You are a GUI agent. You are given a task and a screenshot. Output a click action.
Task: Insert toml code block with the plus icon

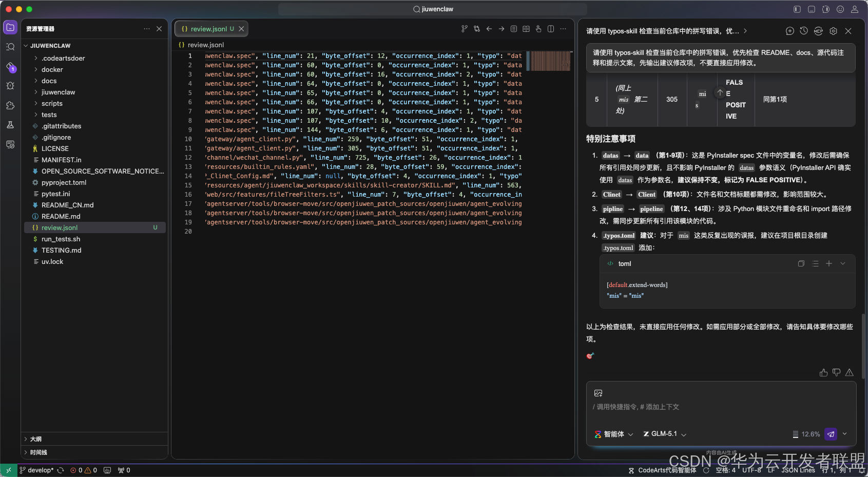(x=829, y=263)
